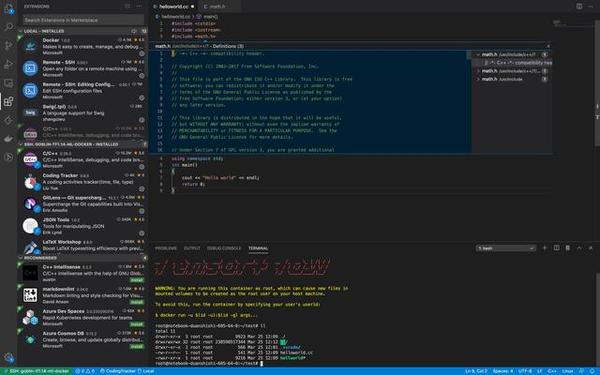Open manage gear for Remote - SSH: Editing Config
Screen dimensions: 600x375
pos(142,98)
